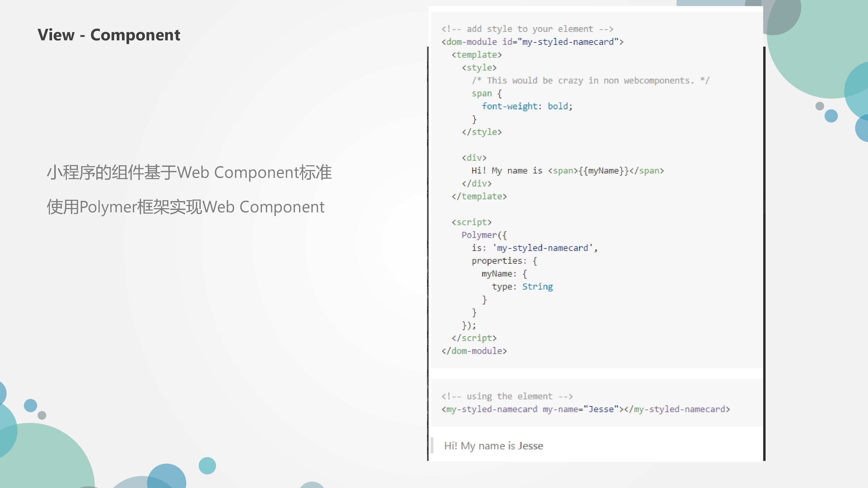The height and width of the screenshot is (488, 868).
Task: Click the dom-module id="my-styled-namecard" opening tag
Action: click(532, 42)
